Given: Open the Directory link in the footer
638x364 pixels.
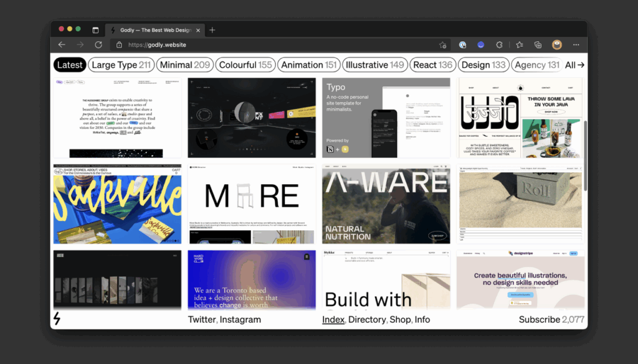Looking at the screenshot, I should click(x=366, y=320).
